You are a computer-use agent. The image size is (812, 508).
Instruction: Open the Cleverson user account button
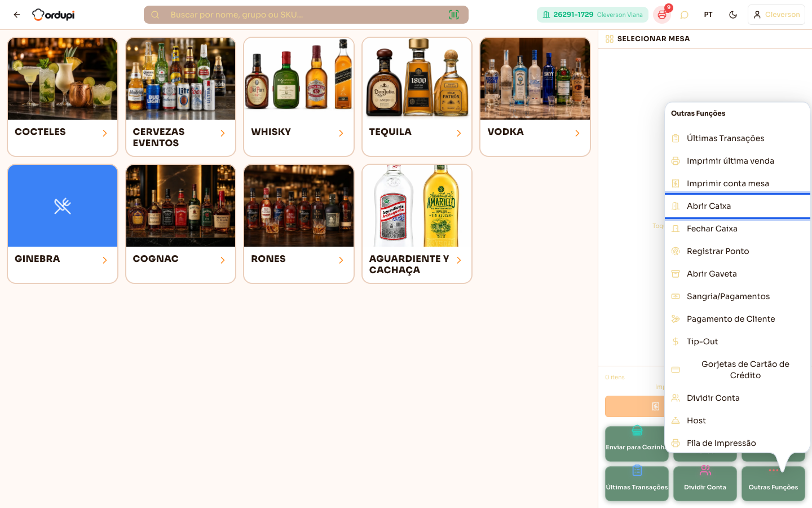coord(776,15)
